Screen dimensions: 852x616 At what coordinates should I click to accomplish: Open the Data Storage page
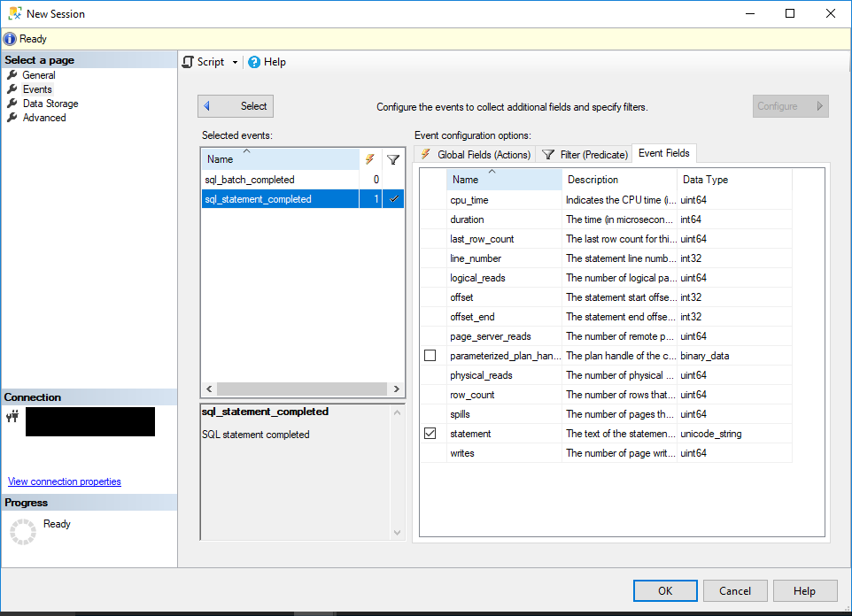49,104
